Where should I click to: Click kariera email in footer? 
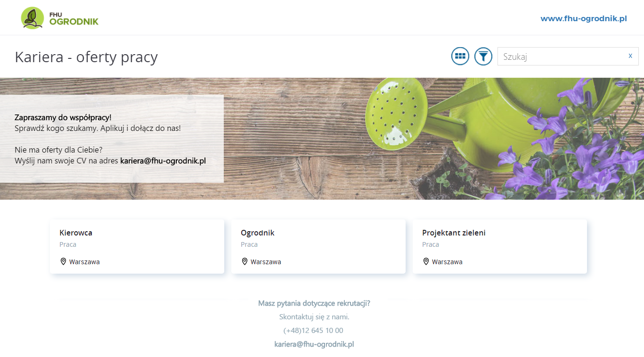(314, 344)
